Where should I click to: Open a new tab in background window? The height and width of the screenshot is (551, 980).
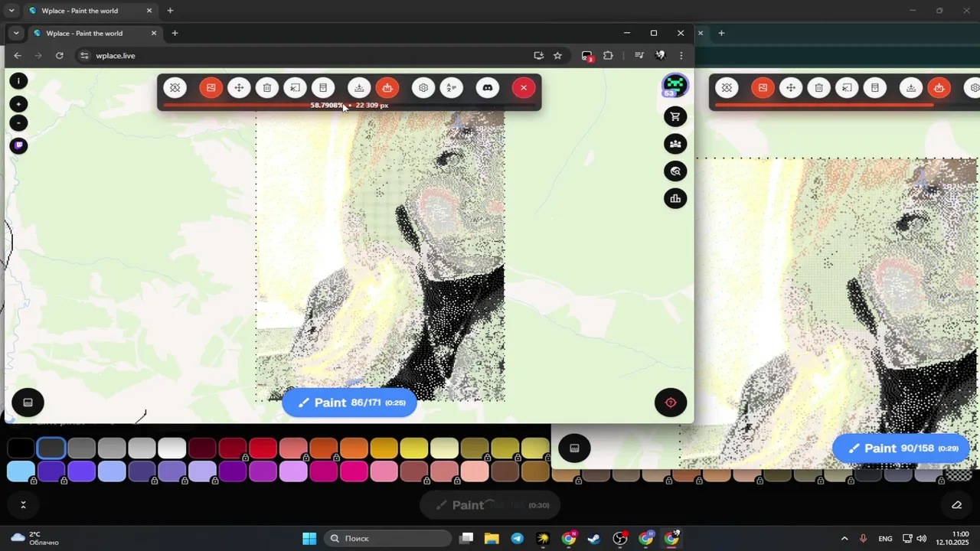pyautogui.click(x=170, y=11)
